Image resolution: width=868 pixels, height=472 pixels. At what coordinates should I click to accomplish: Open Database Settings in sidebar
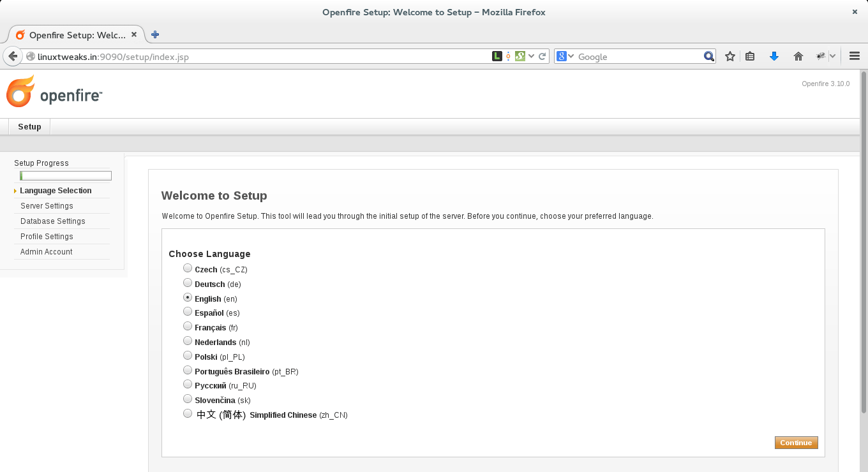coord(53,221)
